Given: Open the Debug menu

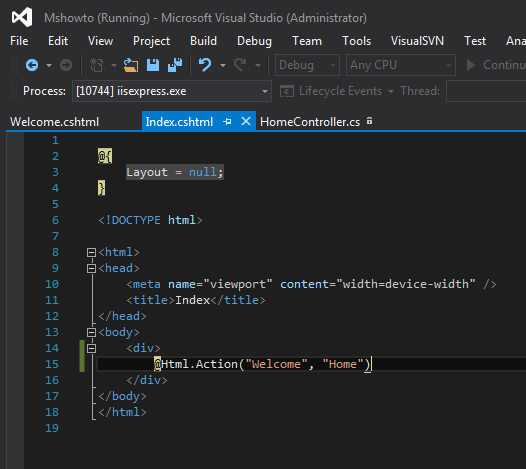Looking at the screenshot, I should coord(254,41).
